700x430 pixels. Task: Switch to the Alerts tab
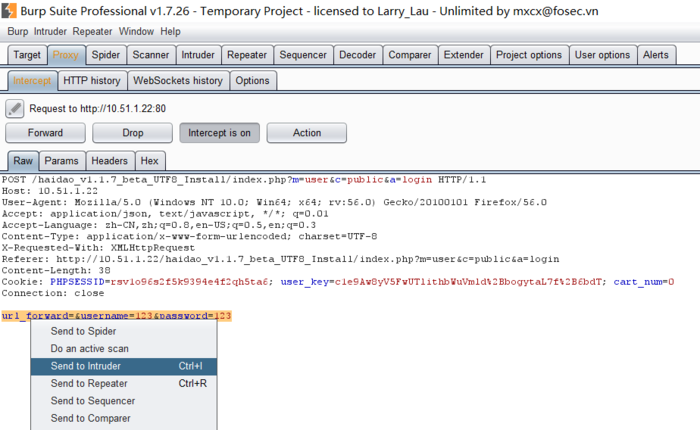pos(656,55)
